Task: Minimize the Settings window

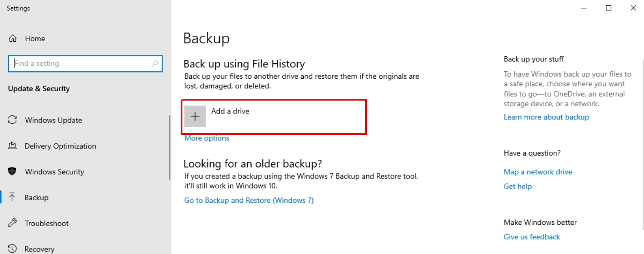Action: point(584,8)
